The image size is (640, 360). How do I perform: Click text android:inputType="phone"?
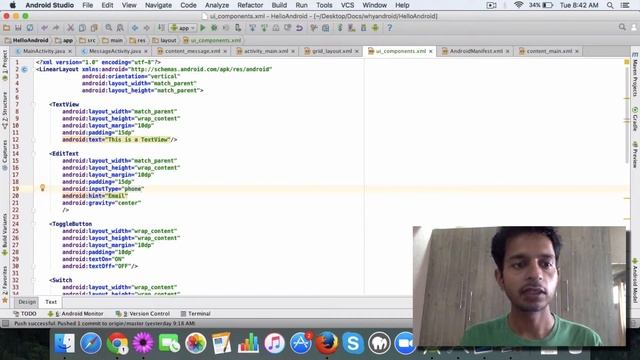(103, 189)
